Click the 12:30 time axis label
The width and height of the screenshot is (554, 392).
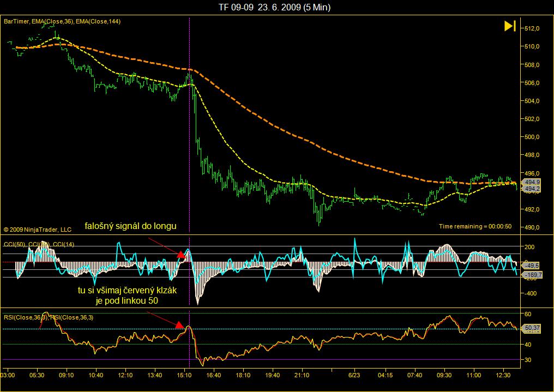point(503,375)
